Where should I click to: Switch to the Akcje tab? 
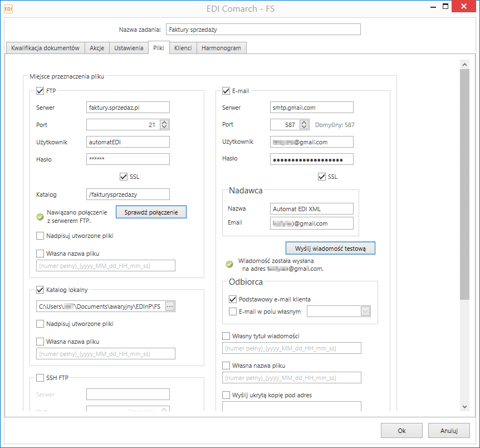pos(97,48)
